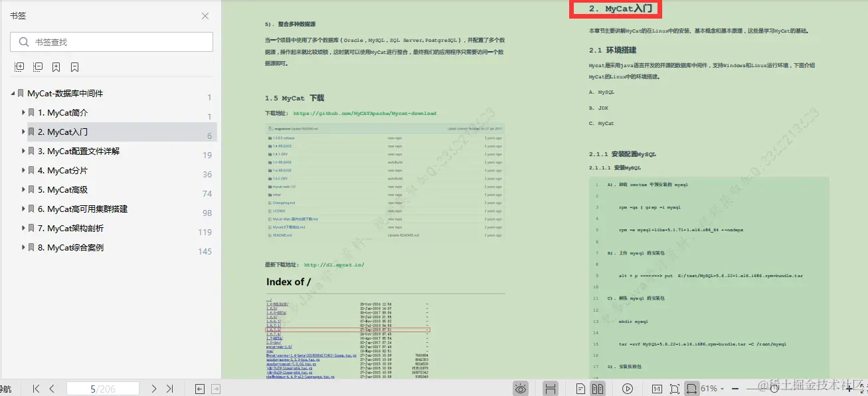Collapse all bookmarks in the panel
The height and width of the screenshot is (396, 868).
38,66
